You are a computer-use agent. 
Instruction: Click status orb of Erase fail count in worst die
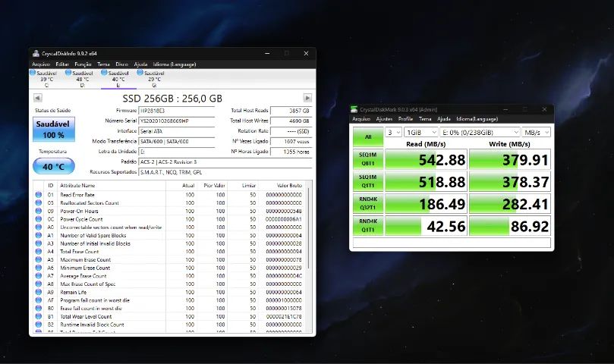click(x=39, y=308)
